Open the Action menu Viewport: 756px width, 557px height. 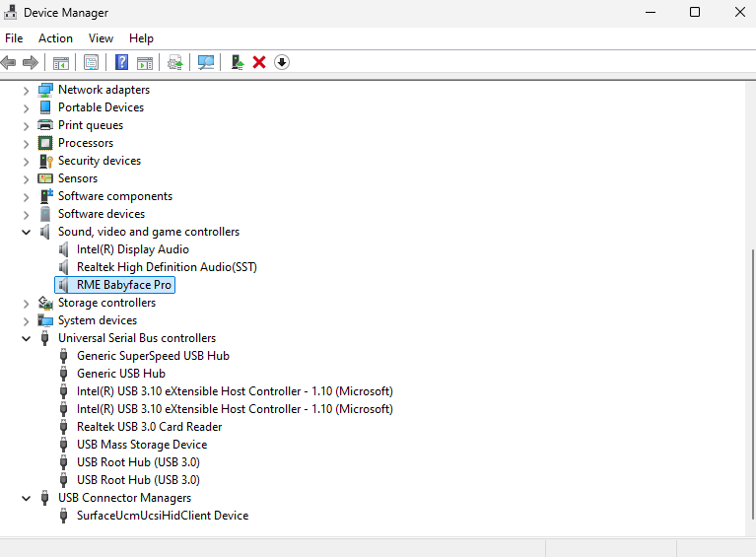point(55,38)
